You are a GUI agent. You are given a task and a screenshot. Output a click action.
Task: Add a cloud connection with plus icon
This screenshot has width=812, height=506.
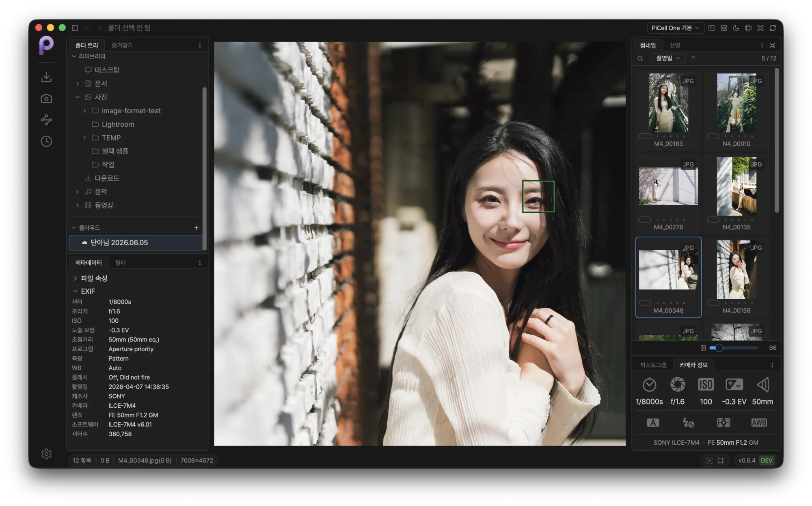click(196, 228)
